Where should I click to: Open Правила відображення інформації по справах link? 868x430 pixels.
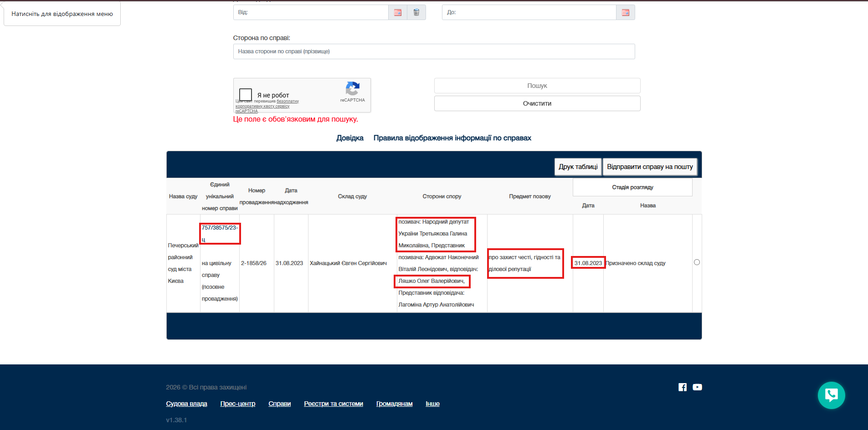click(452, 138)
